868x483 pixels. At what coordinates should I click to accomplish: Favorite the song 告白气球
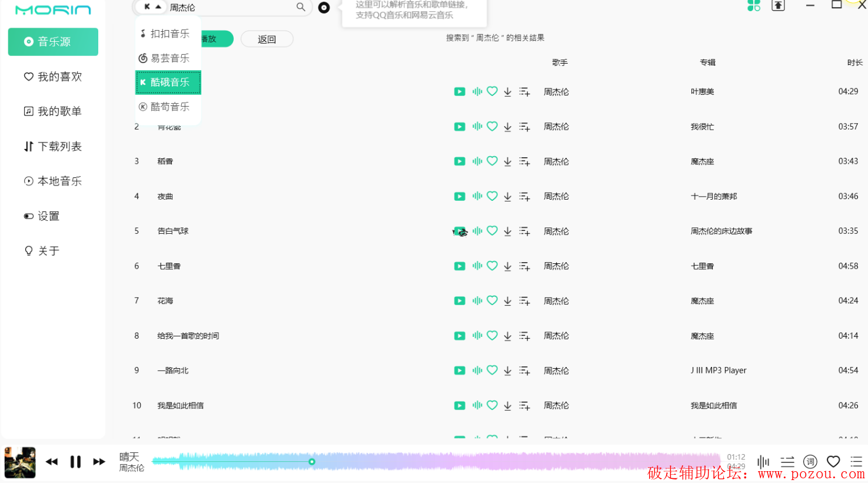point(493,230)
